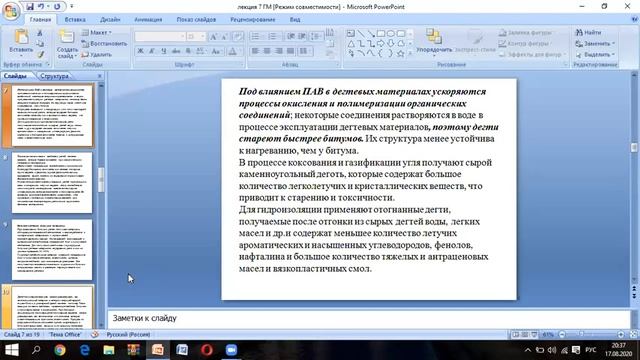Switch to the Дизайн ribbon tab
640x360 pixels.
click(x=110, y=20)
